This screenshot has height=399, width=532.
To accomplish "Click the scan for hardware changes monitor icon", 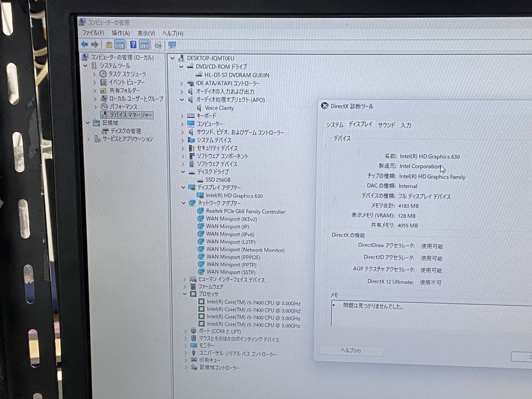I will pos(172,45).
